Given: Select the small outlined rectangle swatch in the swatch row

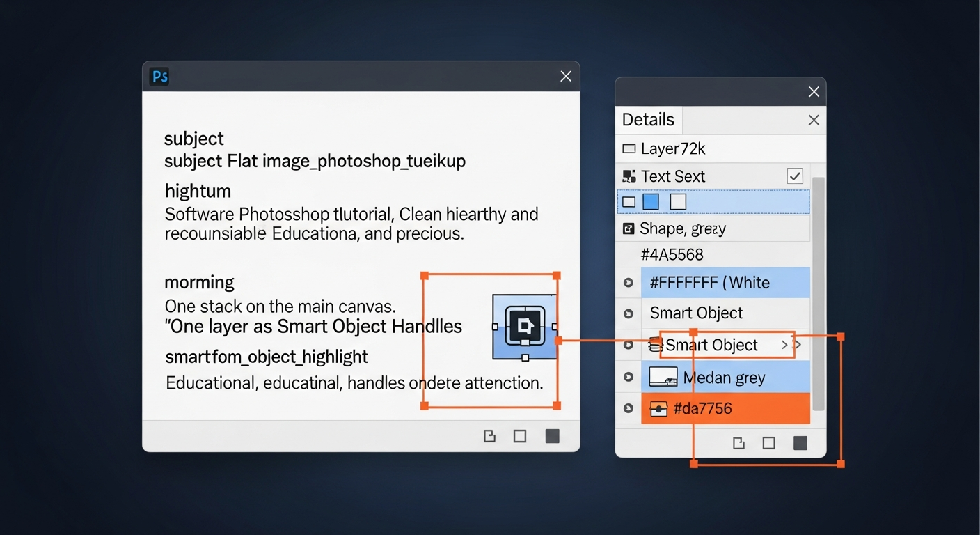Looking at the screenshot, I should 629,203.
